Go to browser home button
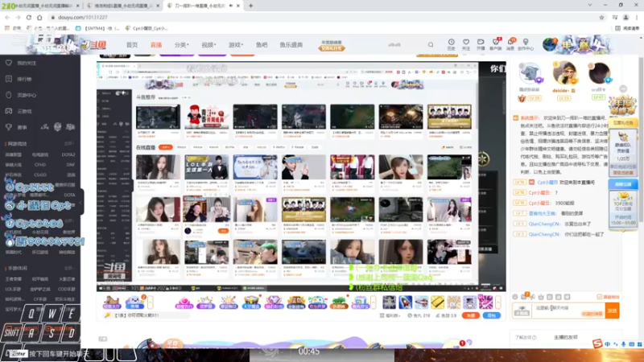This screenshot has height=362, width=644. 39,17
